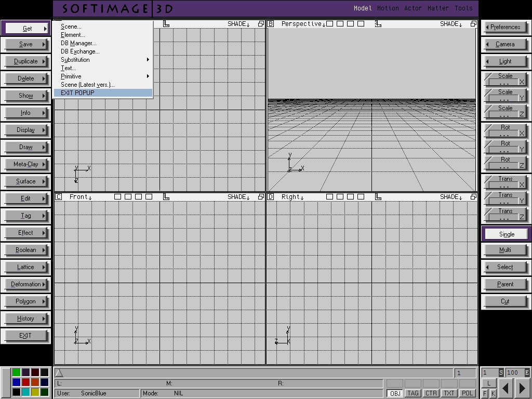Click the B letter icon of Perspective view
This screenshot has width=532, height=399.
[271, 24]
